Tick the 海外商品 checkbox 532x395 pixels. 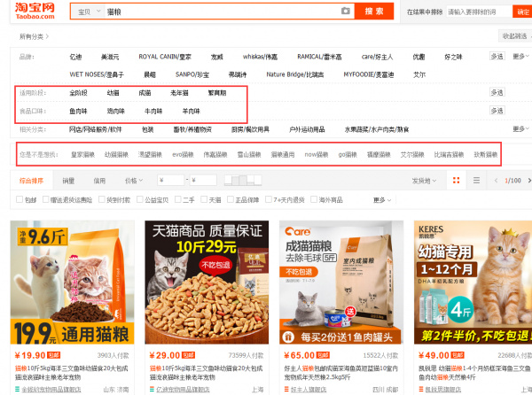314,199
